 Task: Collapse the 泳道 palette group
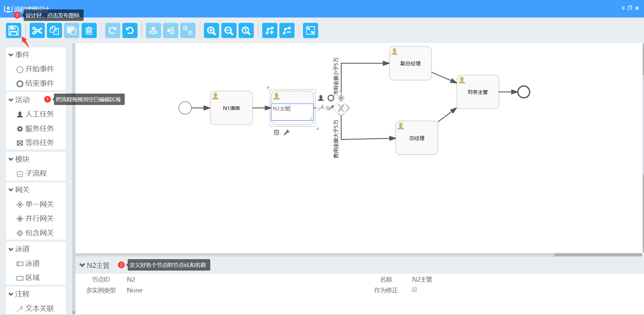coord(11,249)
